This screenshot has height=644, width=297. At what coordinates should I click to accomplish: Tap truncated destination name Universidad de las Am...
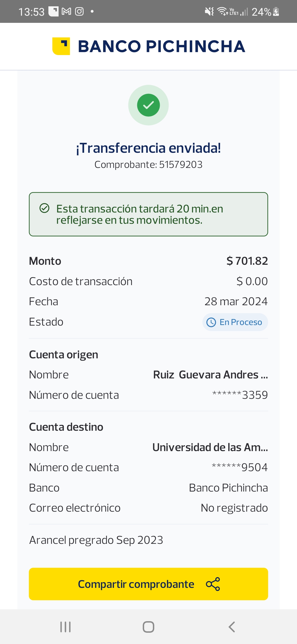(210, 447)
